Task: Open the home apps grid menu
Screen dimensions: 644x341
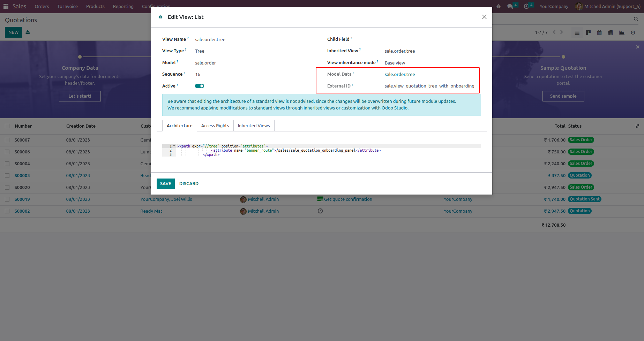Action: coord(6,6)
